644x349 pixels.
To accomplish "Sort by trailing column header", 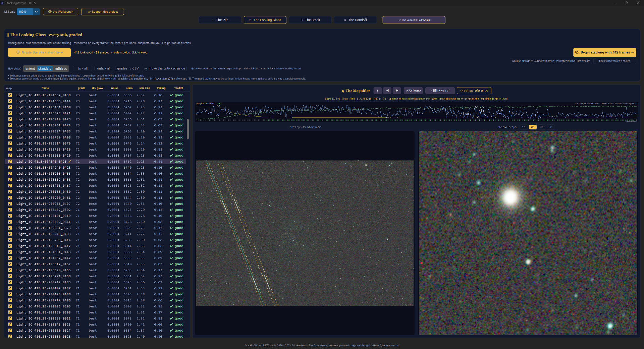I will 161,88.
